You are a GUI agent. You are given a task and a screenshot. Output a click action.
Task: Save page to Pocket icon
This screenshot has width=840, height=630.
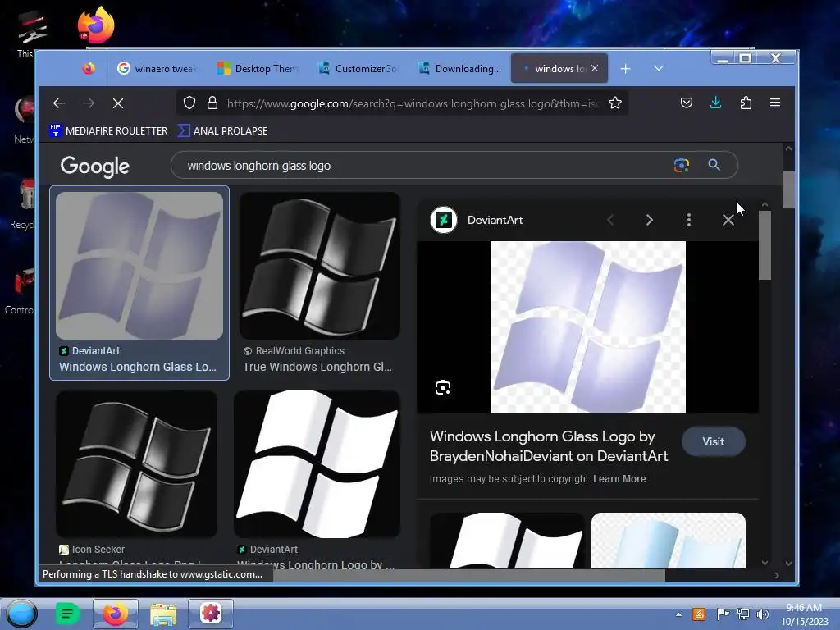[x=687, y=103]
